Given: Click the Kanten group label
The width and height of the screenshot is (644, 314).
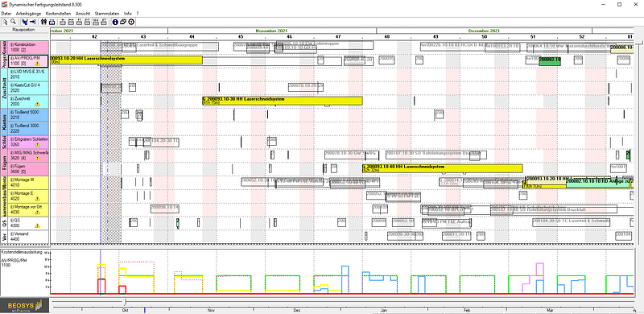Looking at the screenshot, I should 4,122.
